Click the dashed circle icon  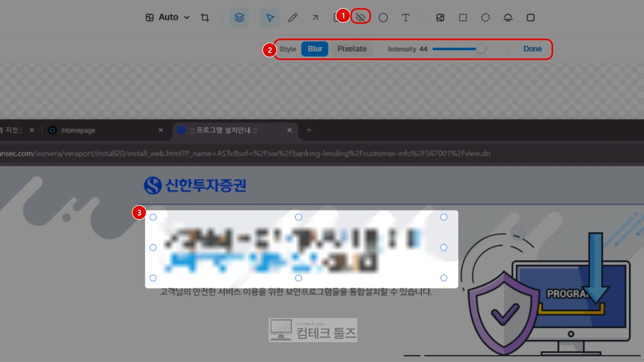coord(485,17)
